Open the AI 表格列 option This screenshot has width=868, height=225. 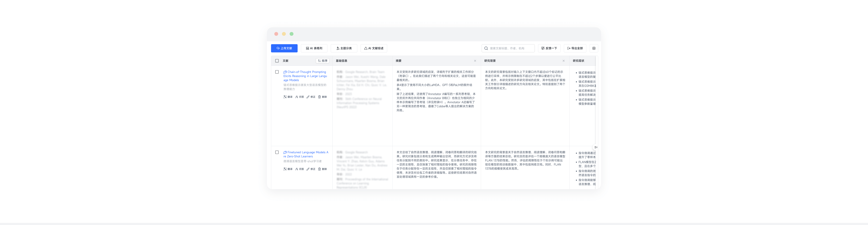pyautogui.click(x=314, y=48)
